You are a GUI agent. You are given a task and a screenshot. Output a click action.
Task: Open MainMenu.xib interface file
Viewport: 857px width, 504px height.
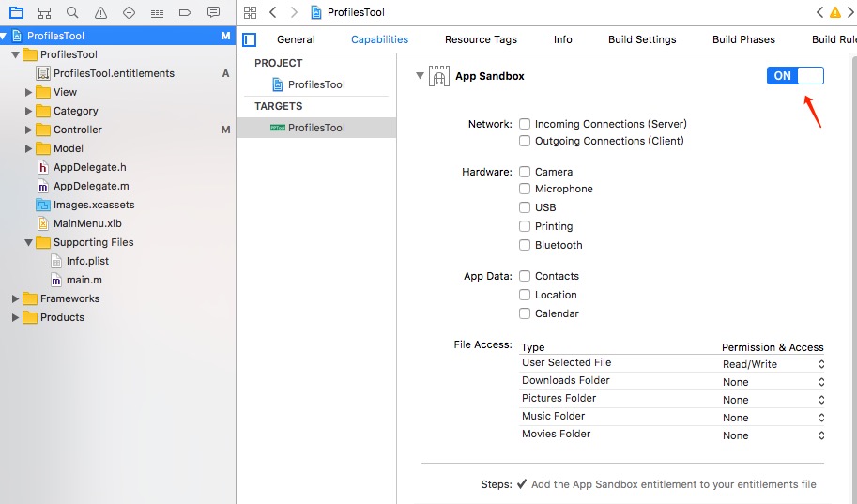[x=87, y=223]
